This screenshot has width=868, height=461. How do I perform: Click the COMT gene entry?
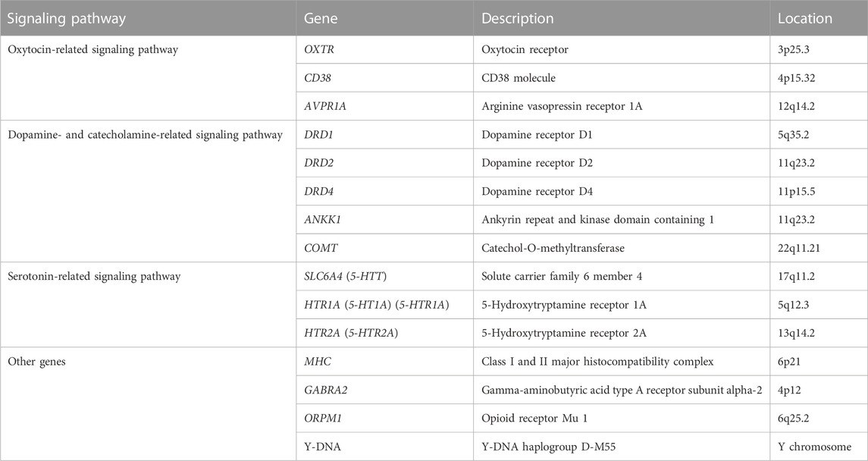coord(319,249)
